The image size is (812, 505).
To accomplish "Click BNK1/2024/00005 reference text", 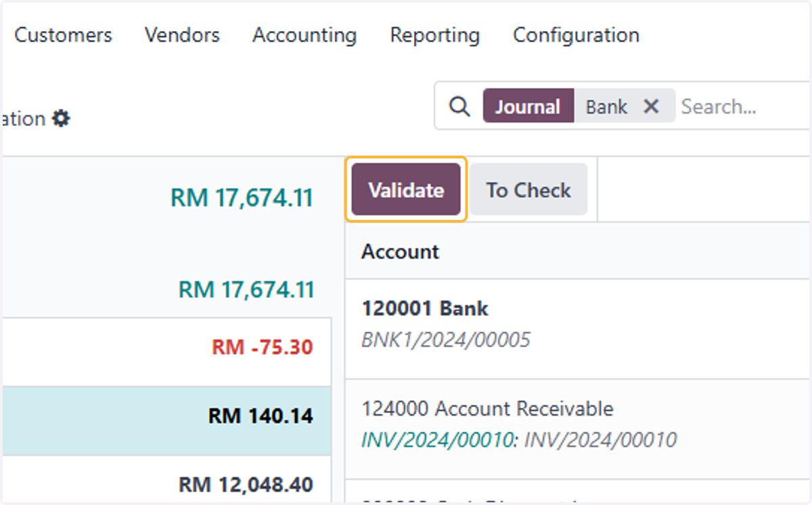I will click(x=446, y=340).
